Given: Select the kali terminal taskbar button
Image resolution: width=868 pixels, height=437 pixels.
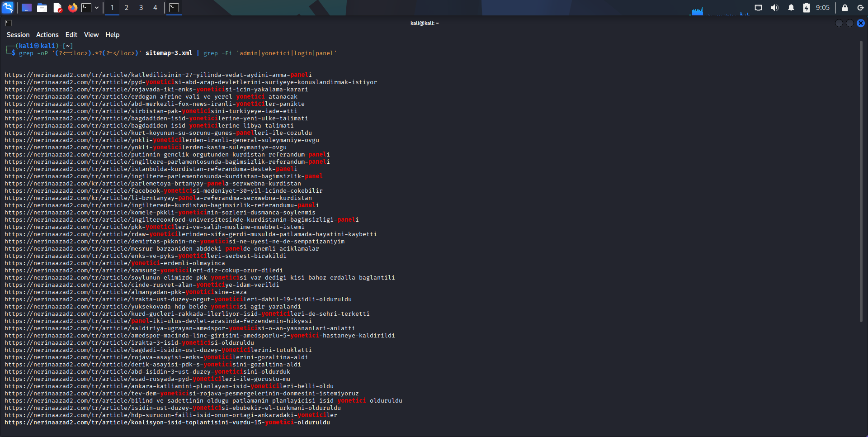Looking at the screenshot, I should point(175,8).
